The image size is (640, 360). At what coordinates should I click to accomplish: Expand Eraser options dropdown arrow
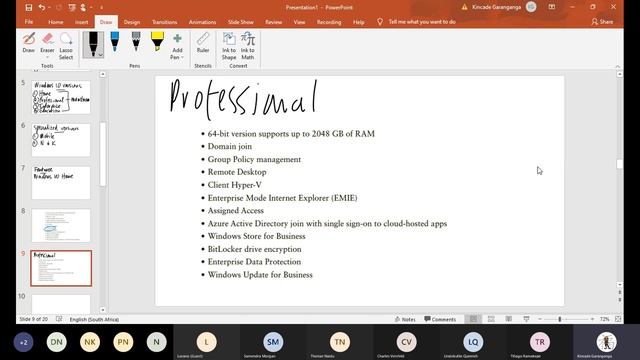(x=47, y=57)
